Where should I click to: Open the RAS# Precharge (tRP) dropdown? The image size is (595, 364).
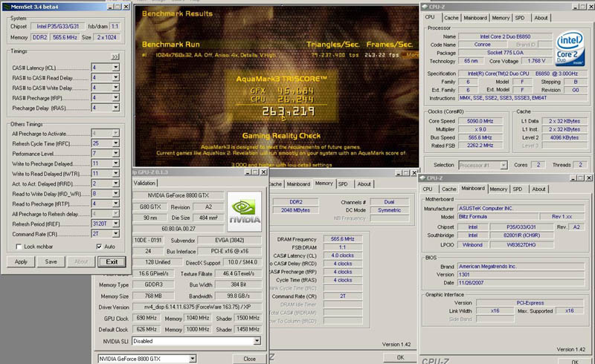115,97
